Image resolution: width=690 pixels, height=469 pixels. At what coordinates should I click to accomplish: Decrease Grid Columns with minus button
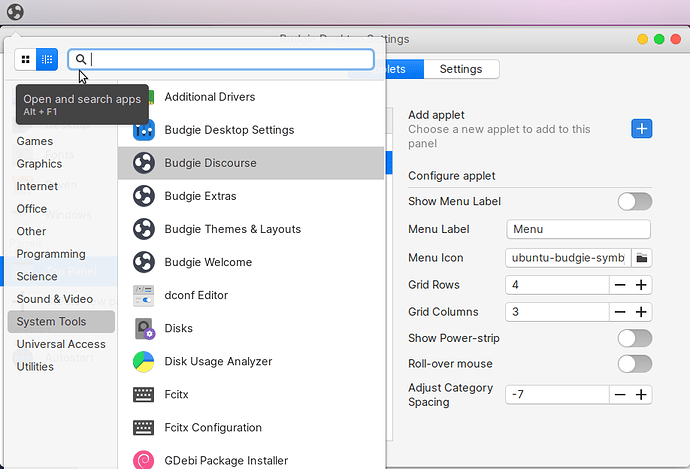pyautogui.click(x=620, y=312)
